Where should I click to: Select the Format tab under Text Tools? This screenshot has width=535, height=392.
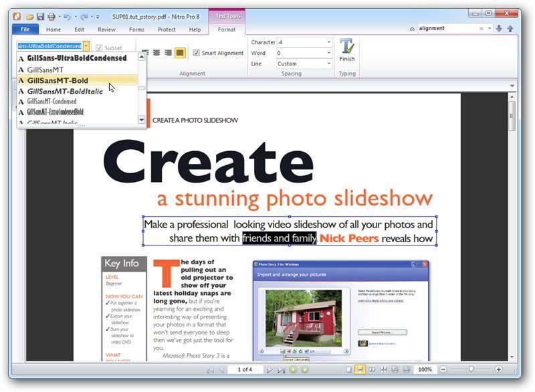[x=227, y=29]
